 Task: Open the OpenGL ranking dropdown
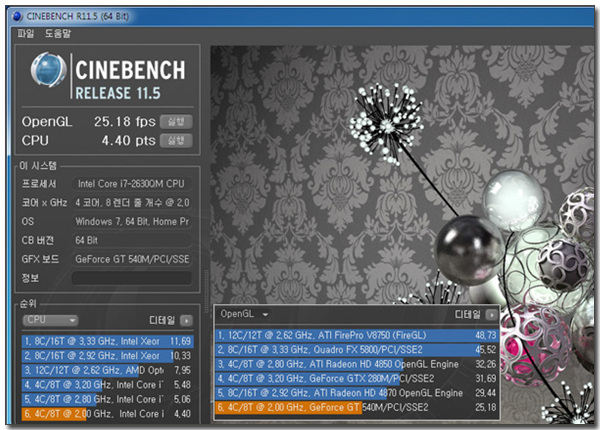pyautogui.click(x=244, y=314)
